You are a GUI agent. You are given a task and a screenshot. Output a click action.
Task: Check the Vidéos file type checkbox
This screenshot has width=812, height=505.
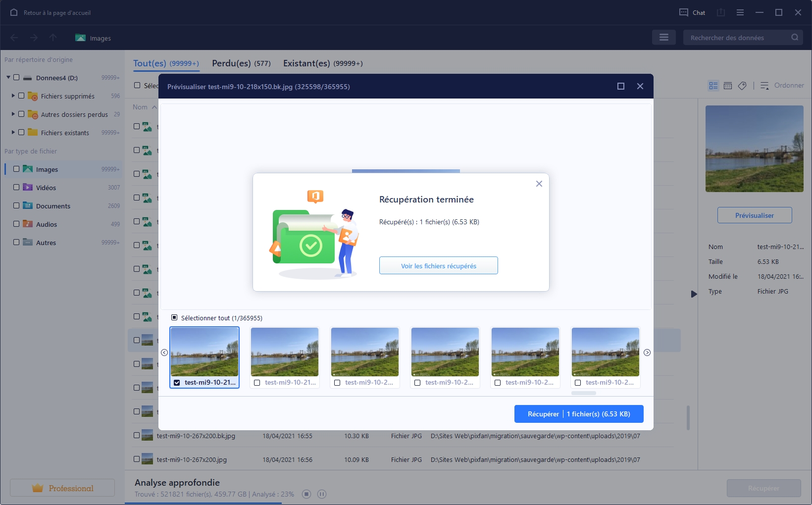pos(16,188)
